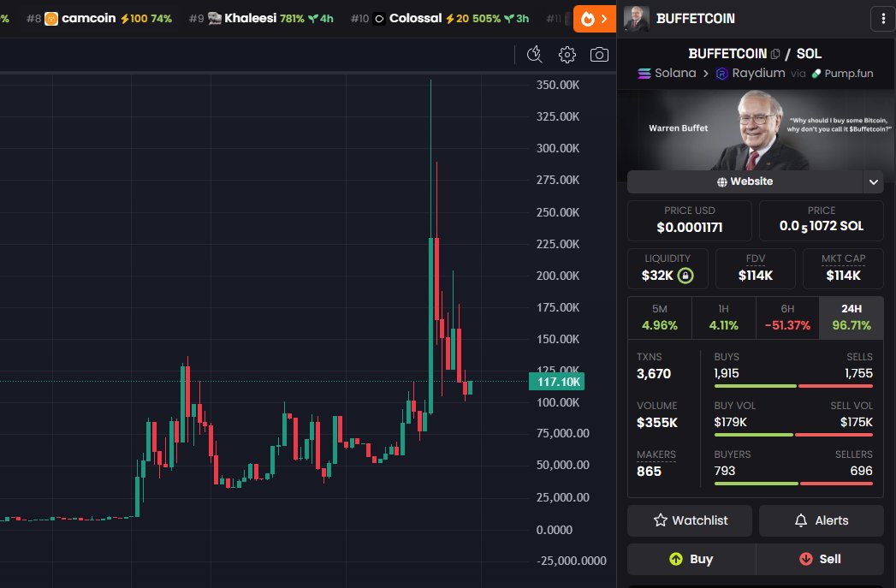Screen dimensions: 896x588
Task: Open #9 Khaleesi in trending ticker
Action: pos(261,19)
